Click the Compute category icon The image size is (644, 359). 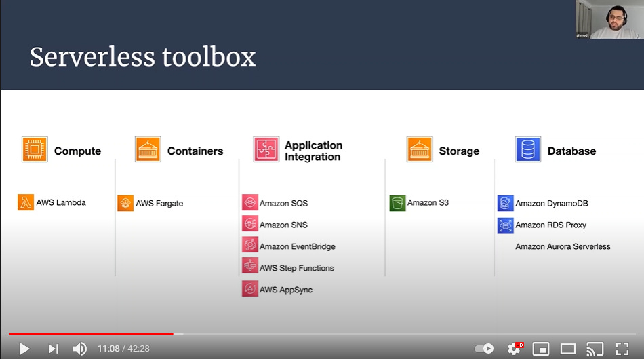pos(35,149)
